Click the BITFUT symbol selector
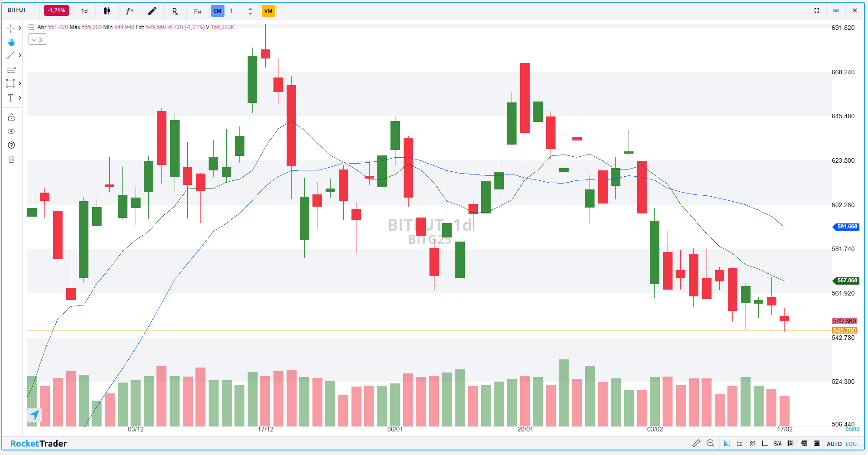 (x=17, y=10)
